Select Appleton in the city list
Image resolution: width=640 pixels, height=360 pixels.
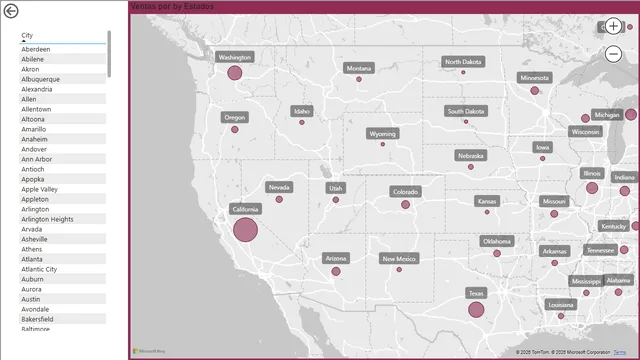click(x=63, y=199)
